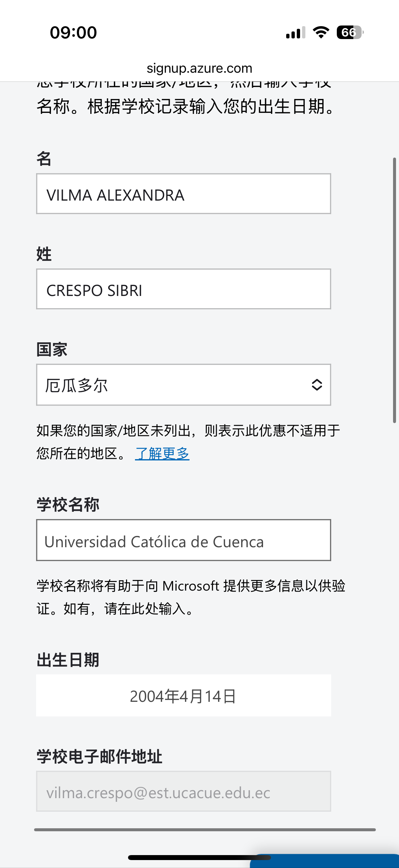Tap the Wi-Fi status icon
The width and height of the screenshot is (399, 868).
321,32
